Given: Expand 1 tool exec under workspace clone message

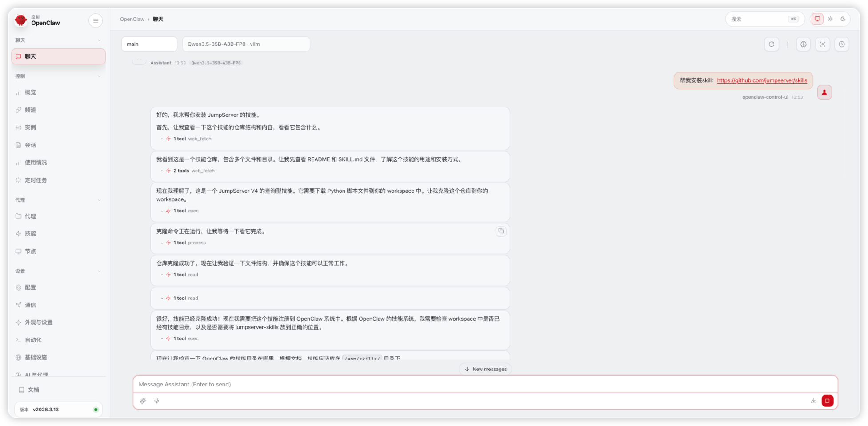Looking at the screenshot, I should pos(180,211).
